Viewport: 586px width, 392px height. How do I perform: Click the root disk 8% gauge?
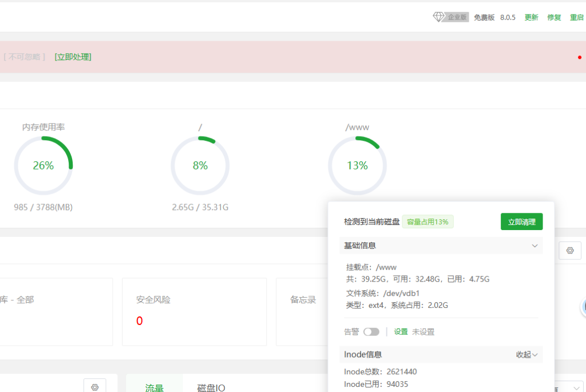tap(200, 165)
